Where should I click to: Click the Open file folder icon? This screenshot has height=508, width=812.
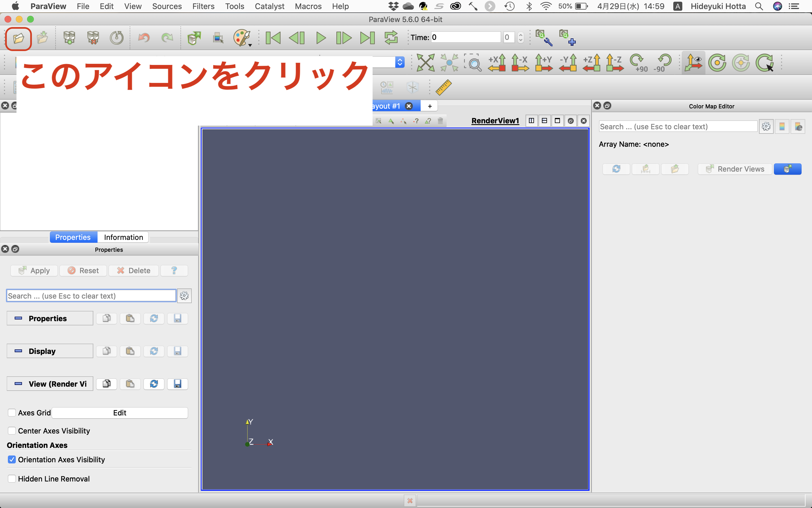[18, 38]
